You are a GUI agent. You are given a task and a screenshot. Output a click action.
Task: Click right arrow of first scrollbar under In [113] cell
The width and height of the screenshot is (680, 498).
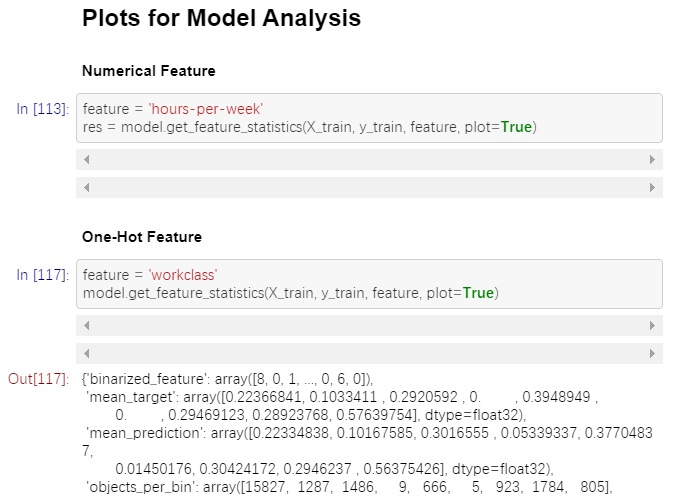[652, 160]
